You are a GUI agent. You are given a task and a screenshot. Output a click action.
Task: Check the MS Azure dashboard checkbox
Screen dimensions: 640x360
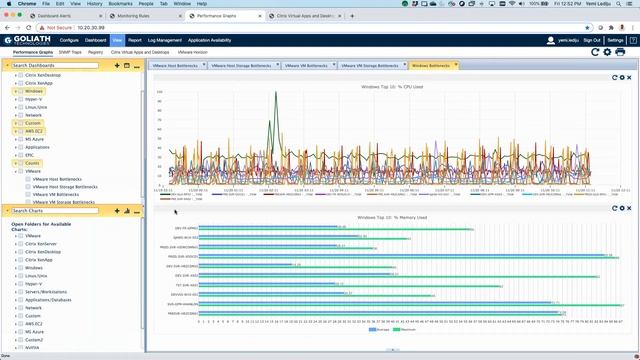tap(21, 139)
